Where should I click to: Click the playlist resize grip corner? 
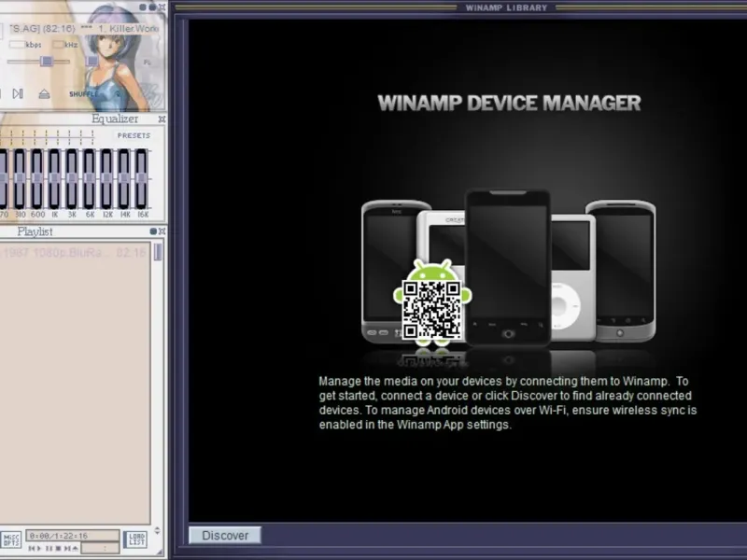[x=161, y=553]
